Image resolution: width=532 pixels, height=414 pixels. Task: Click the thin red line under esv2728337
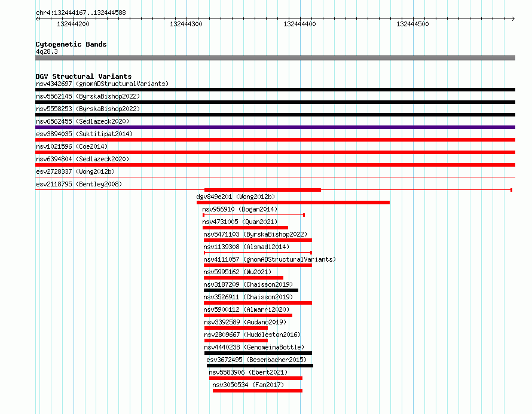275,177
